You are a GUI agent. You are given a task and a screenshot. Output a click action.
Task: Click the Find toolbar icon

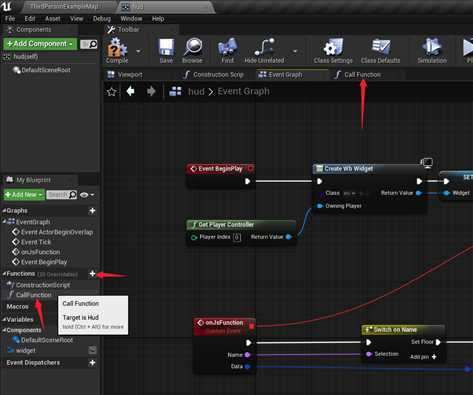(228, 51)
